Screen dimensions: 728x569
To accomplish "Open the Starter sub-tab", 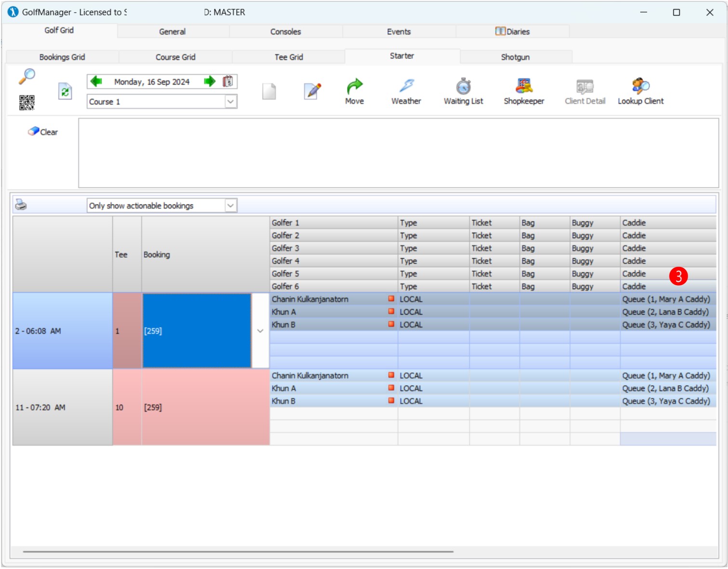I will 402,56.
